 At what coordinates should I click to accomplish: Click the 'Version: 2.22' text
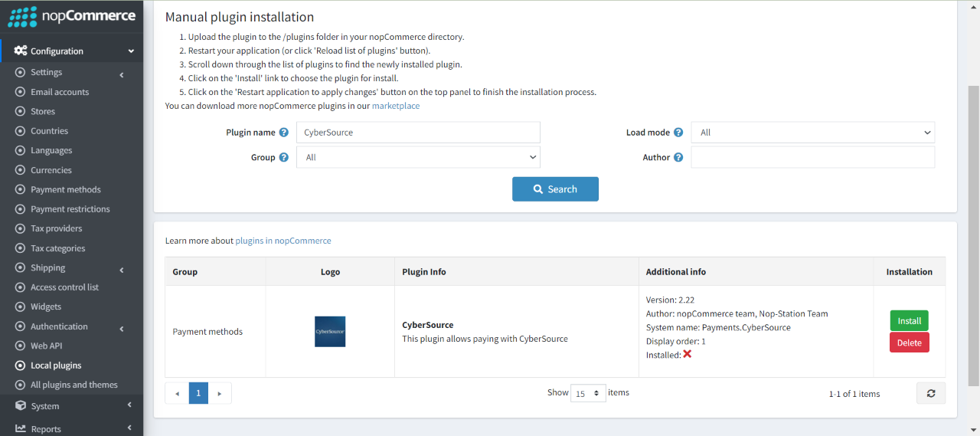coord(670,300)
